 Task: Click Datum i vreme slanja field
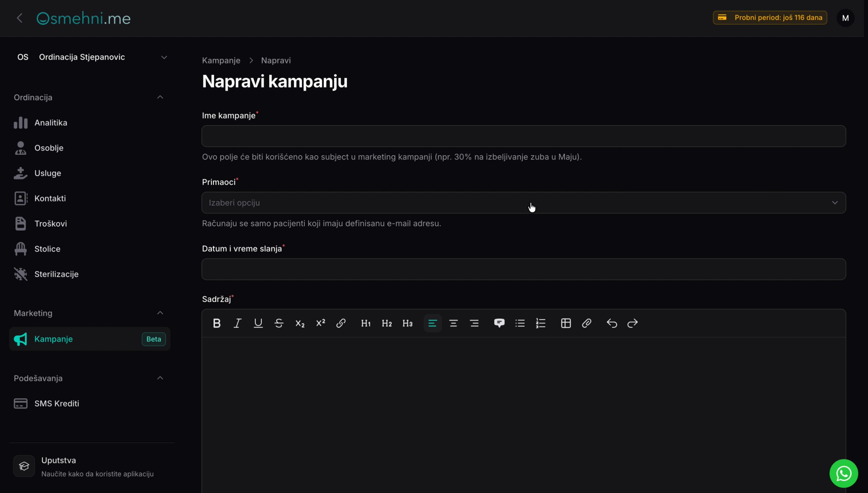(x=524, y=269)
